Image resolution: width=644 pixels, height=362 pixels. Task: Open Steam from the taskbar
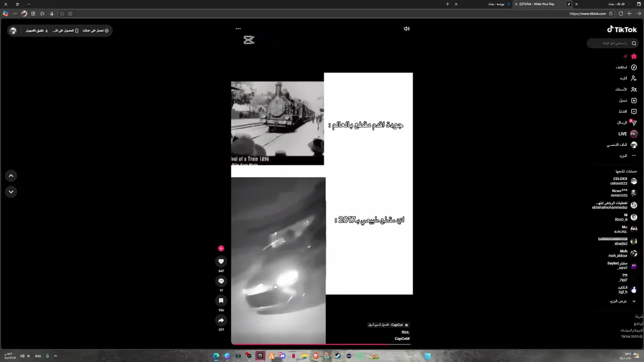[338, 356]
